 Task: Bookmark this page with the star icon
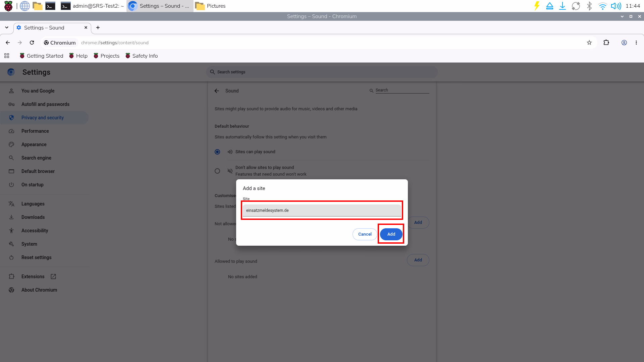(x=589, y=43)
